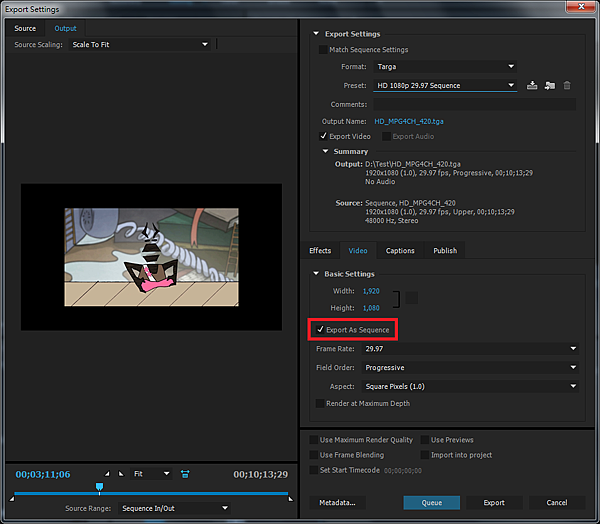
Task: Click the Import Preset icon
Action: [549, 85]
